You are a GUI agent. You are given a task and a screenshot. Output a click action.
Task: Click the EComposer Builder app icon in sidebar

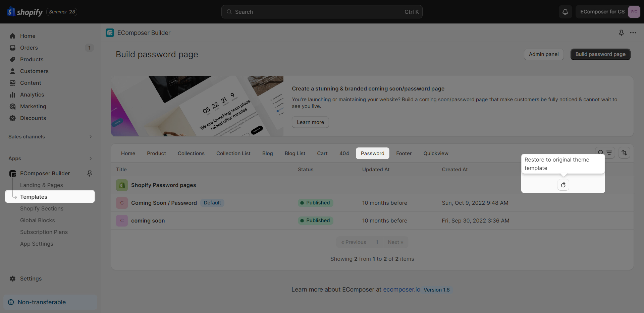[13, 173]
